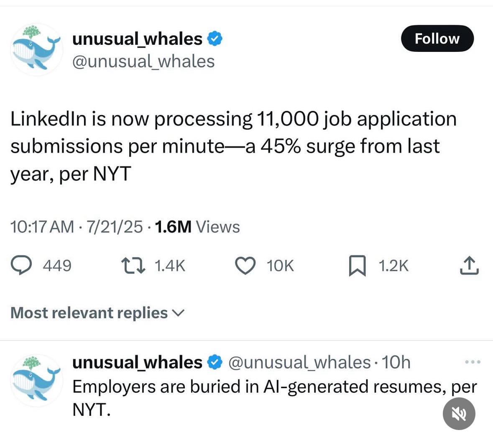Open the share icon on the tweet
This screenshot has width=493, height=448.
coord(469,265)
